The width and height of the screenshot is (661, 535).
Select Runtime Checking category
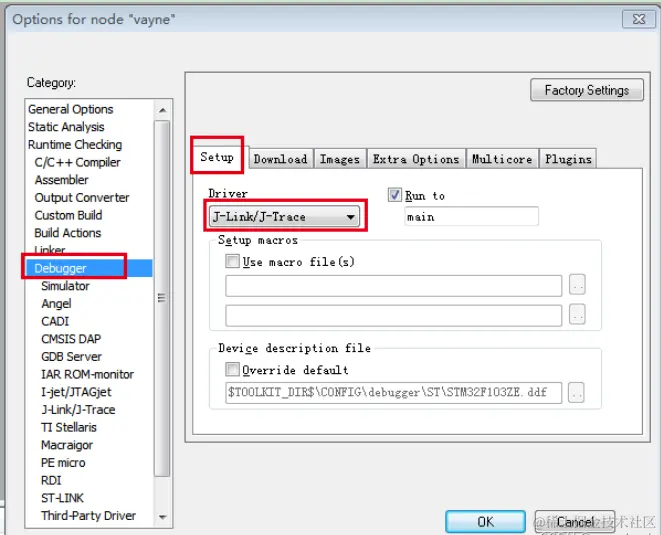[x=75, y=145]
